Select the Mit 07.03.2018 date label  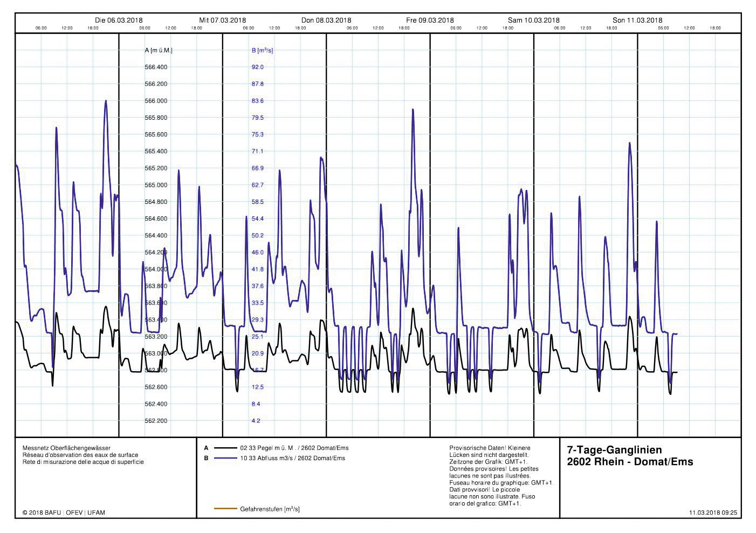(222, 20)
